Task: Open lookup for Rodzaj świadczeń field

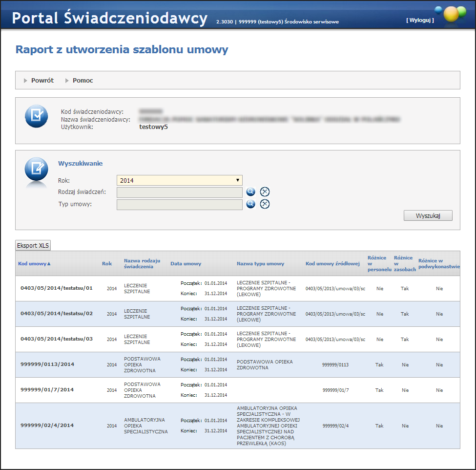Action: click(x=251, y=192)
